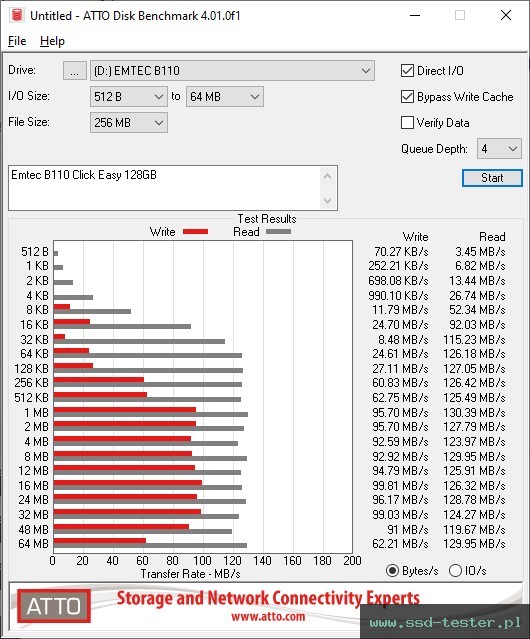Click the read value 52.34 MB/s
Viewport: 530px width, 639px height.
click(x=477, y=310)
